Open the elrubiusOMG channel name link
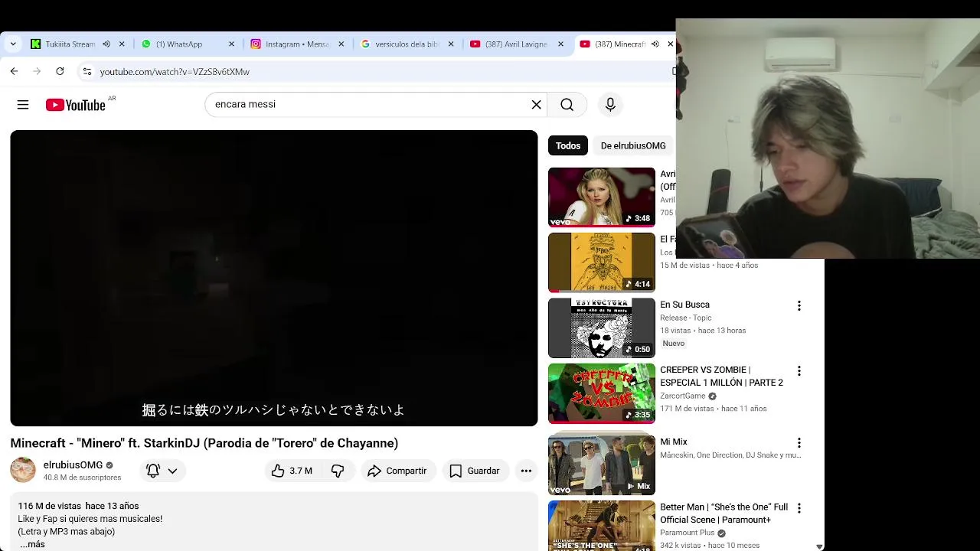The width and height of the screenshot is (980, 551). coord(73,465)
